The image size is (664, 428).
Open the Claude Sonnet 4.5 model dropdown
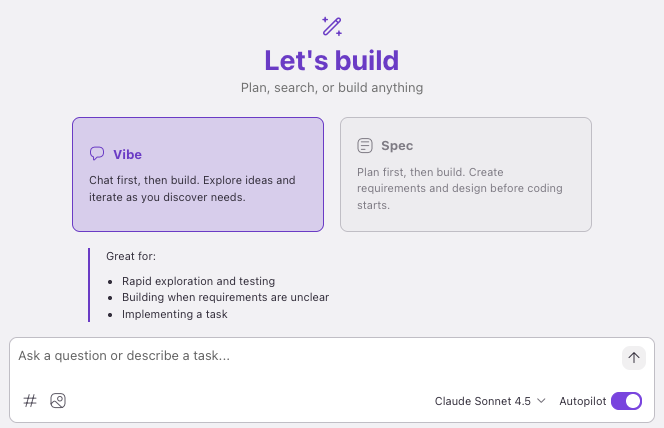[483, 401]
